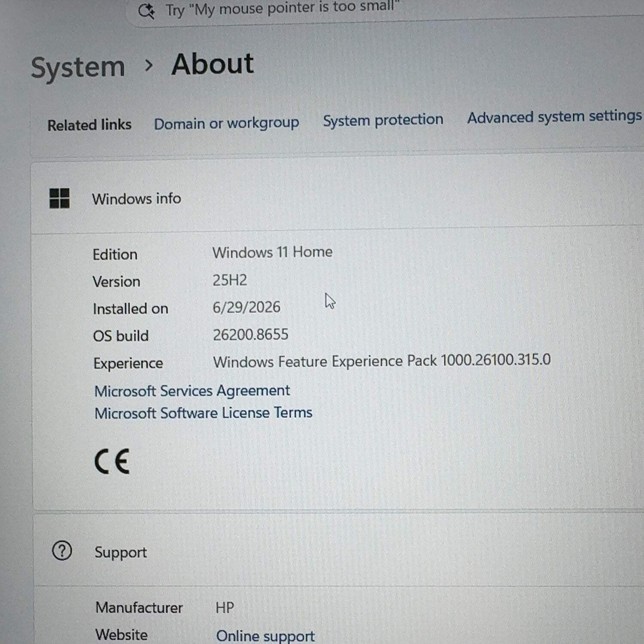Click the Support question mark icon

pos(62,551)
